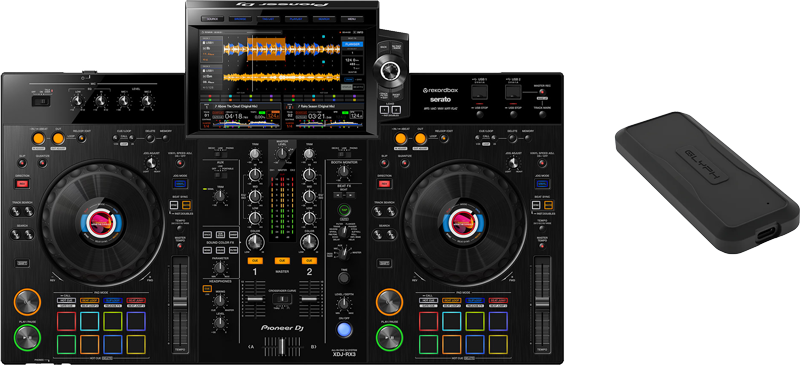
Task: Click the crossfader between A and B
Action: click(x=282, y=348)
